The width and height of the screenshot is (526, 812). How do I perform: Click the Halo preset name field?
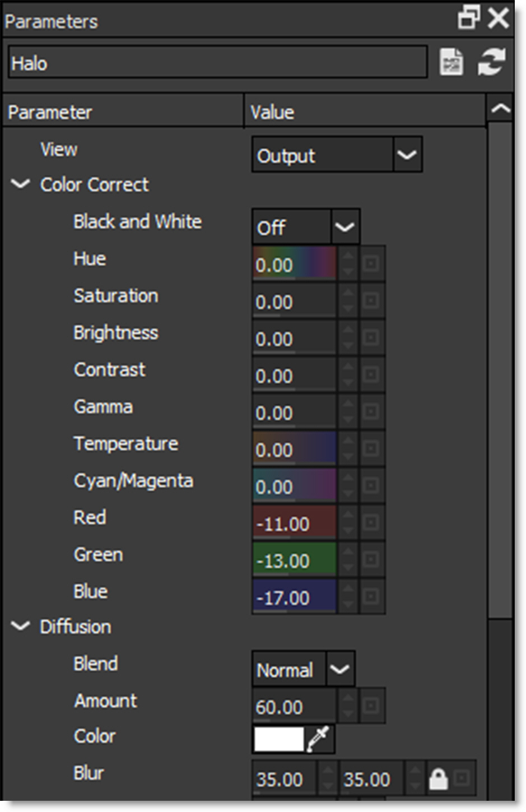click(x=217, y=63)
